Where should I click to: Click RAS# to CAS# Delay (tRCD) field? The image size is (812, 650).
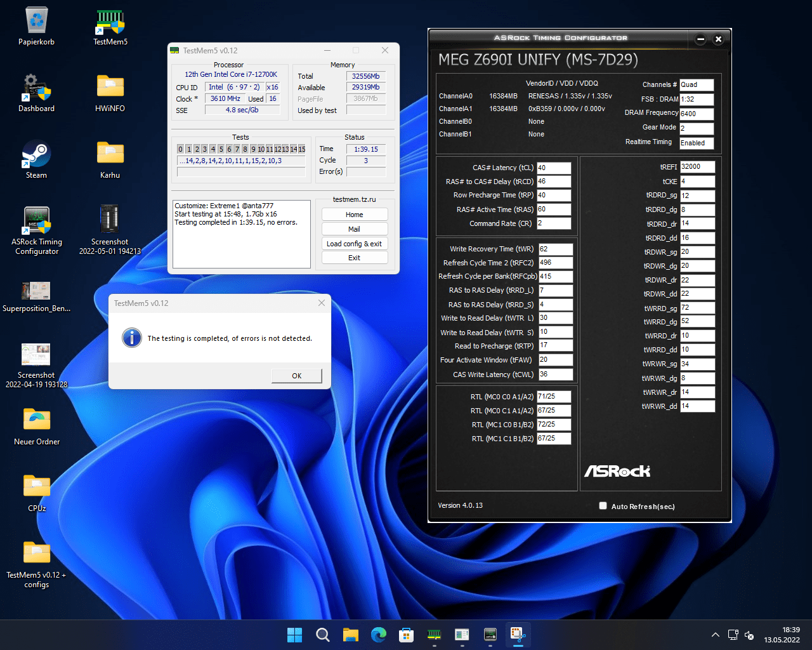pyautogui.click(x=554, y=182)
